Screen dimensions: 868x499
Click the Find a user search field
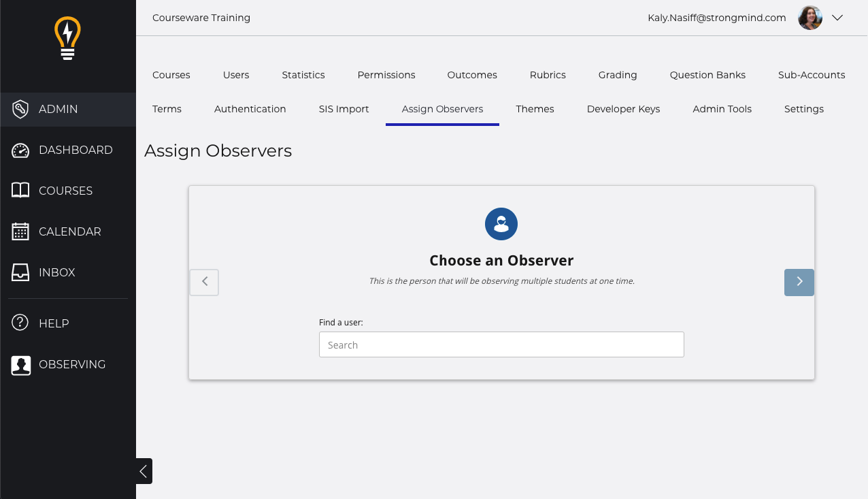[501, 345]
